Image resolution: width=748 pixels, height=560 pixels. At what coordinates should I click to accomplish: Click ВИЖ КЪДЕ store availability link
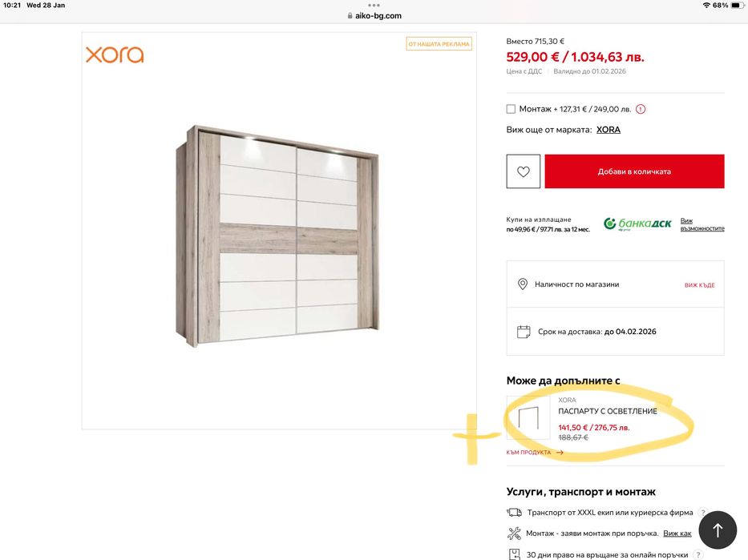coord(699,285)
